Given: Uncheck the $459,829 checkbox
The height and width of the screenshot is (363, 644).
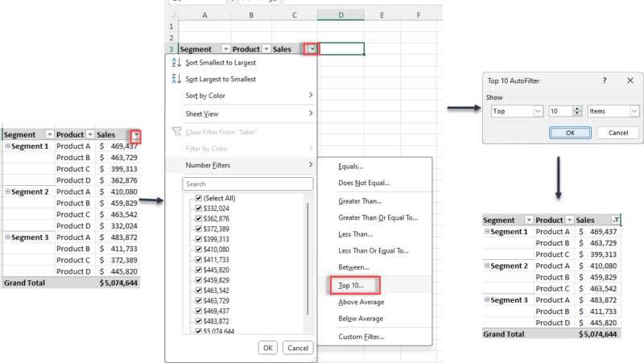Looking at the screenshot, I should (x=199, y=280).
